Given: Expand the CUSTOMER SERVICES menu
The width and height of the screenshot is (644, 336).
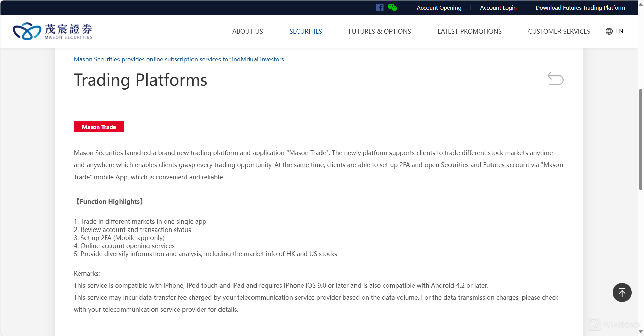Looking at the screenshot, I should 559,31.
